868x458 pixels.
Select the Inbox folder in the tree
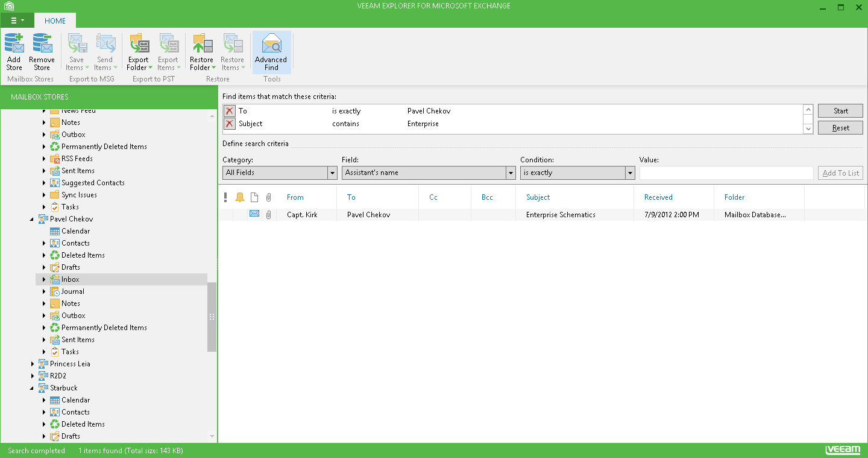coord(70,279)
